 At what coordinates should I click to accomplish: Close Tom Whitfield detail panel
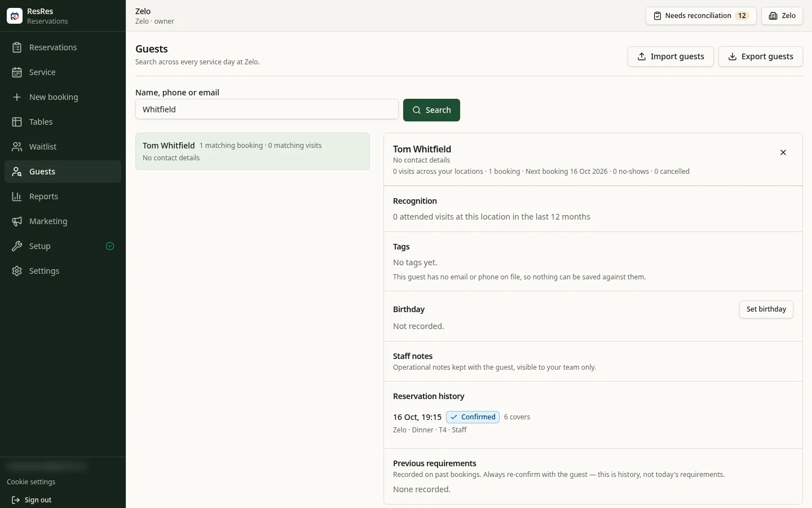click(x=783, y=152)
